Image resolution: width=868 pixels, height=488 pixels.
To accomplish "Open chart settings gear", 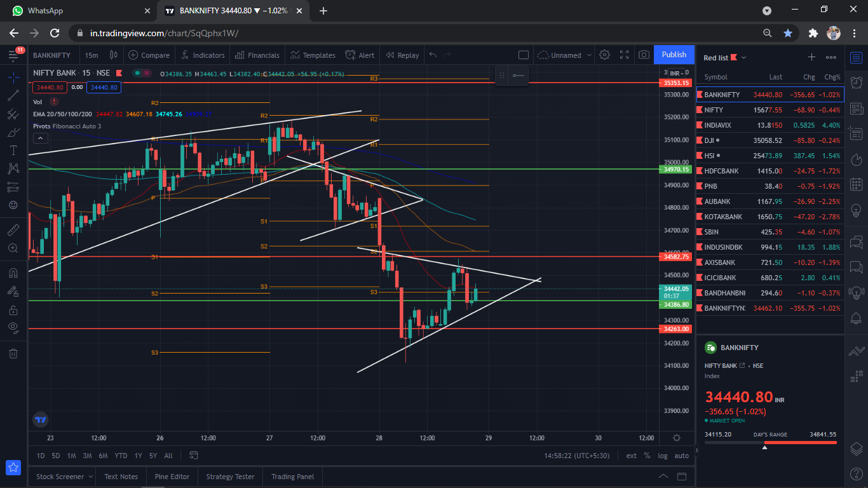I will pyautogui.click(x=604, y=55).
